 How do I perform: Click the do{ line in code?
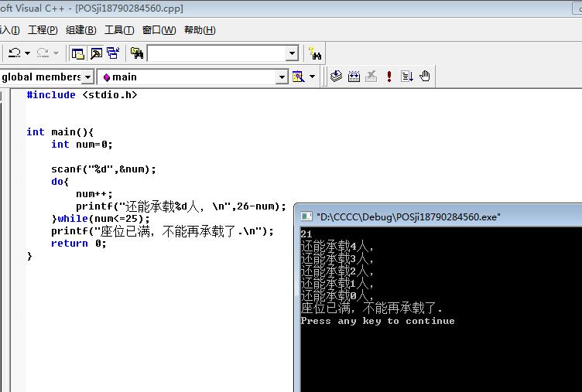coord(60,182)
